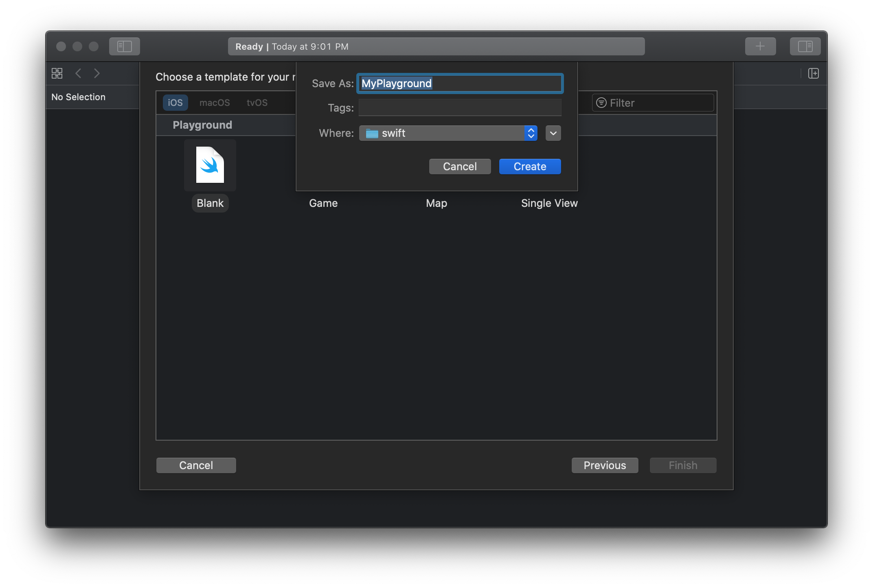Click the filter icon in the Filter field
The height and width of the screenshot is (588, 873).
pos(601,103)
